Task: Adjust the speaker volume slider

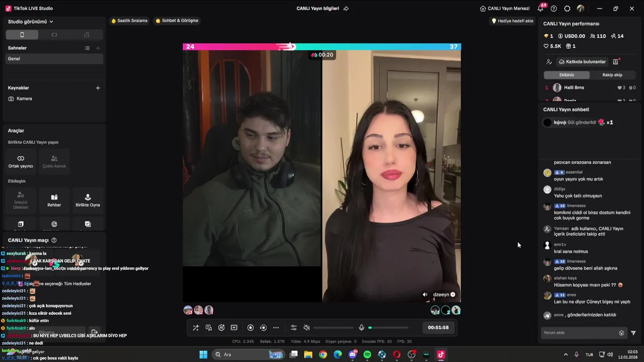Action: click(334, 328)
